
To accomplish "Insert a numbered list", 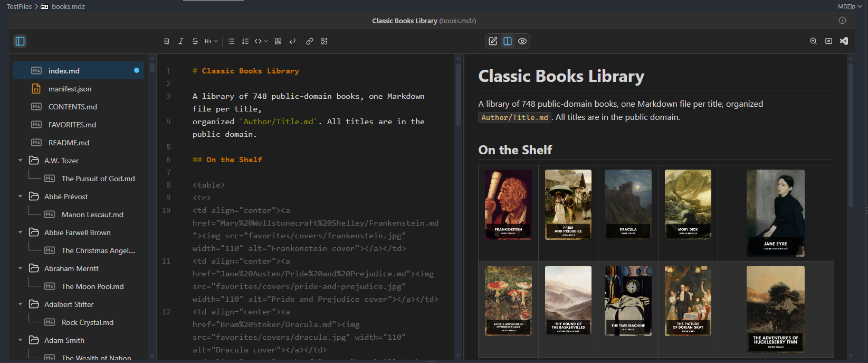I will coord(245,41).
